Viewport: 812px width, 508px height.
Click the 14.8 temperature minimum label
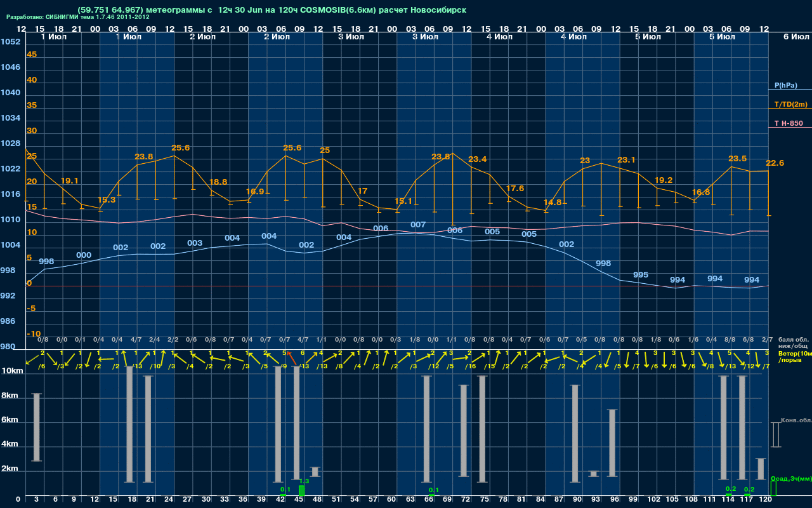pos(553,203)
